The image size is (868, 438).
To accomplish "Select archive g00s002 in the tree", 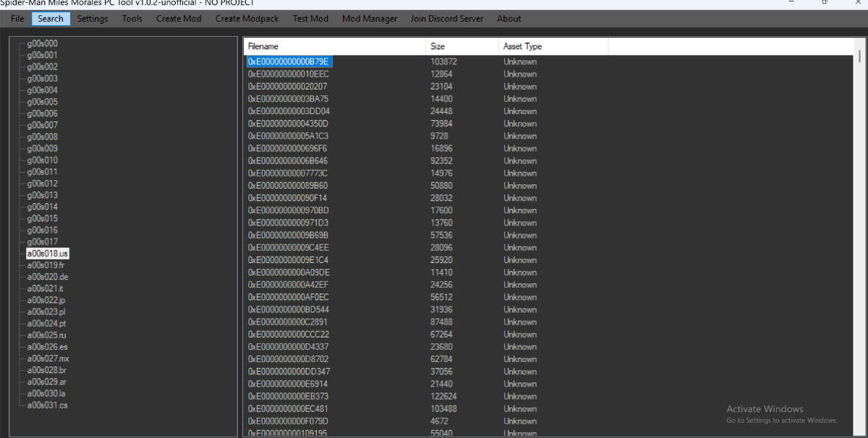I will (x=42, y=66).
